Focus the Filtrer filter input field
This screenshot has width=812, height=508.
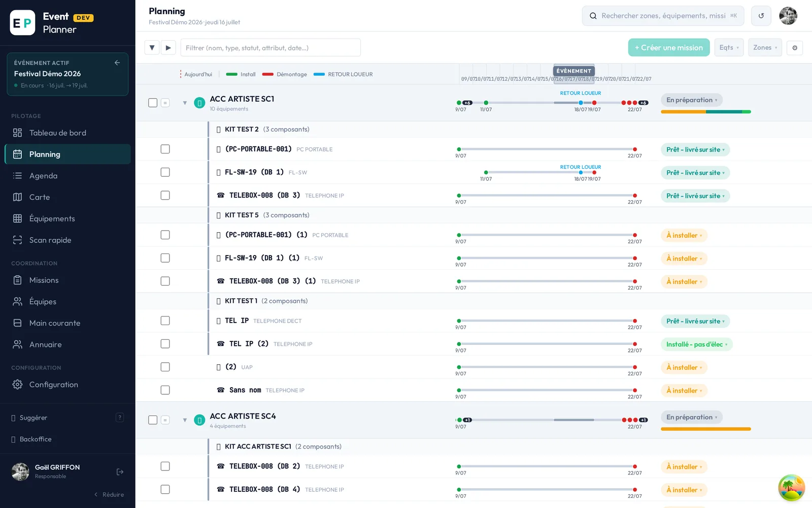270,48
